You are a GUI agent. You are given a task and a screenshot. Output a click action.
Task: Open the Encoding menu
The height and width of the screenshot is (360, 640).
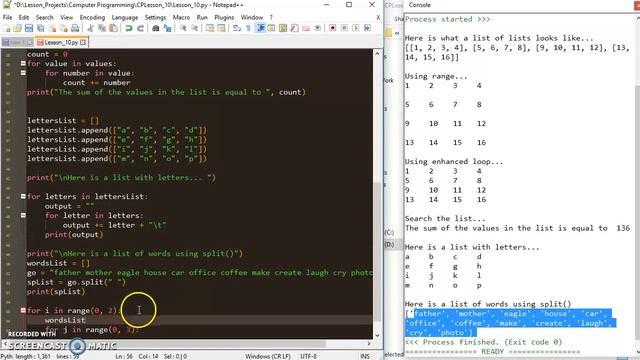tap(92, 18)
